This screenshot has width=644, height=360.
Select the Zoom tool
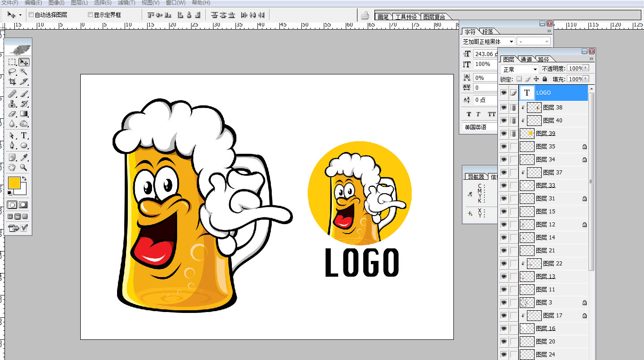[x=24, y=167]
